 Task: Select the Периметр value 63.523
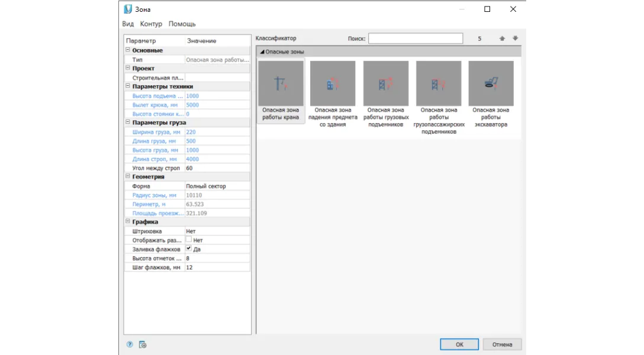pyautogui.click(x=217, y=204)
